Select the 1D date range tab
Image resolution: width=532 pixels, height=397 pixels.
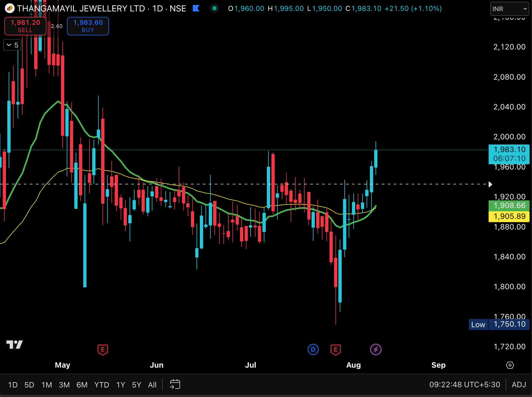[13, 385]
